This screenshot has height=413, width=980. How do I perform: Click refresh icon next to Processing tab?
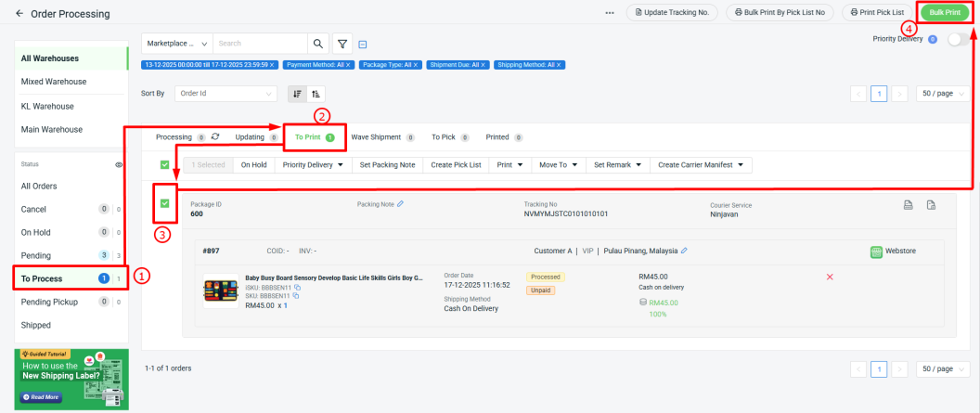(x=215, y=136)
